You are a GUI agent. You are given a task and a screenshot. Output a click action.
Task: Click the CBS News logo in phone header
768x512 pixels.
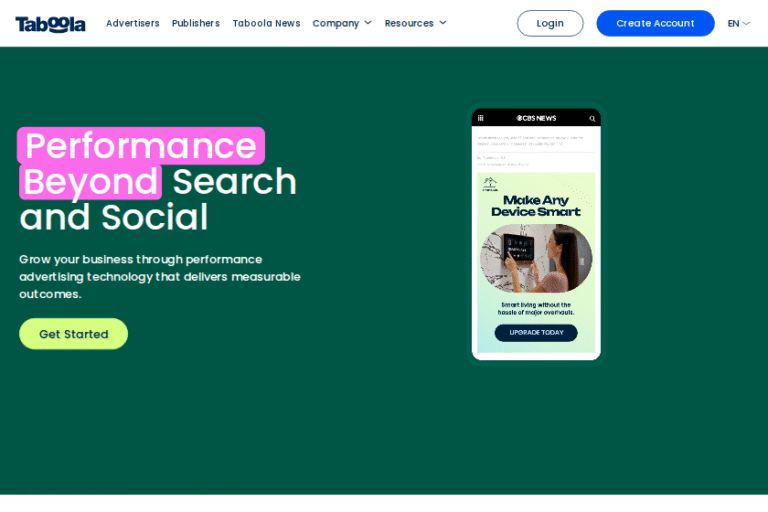pyautogui.click(x=536, y=118)
